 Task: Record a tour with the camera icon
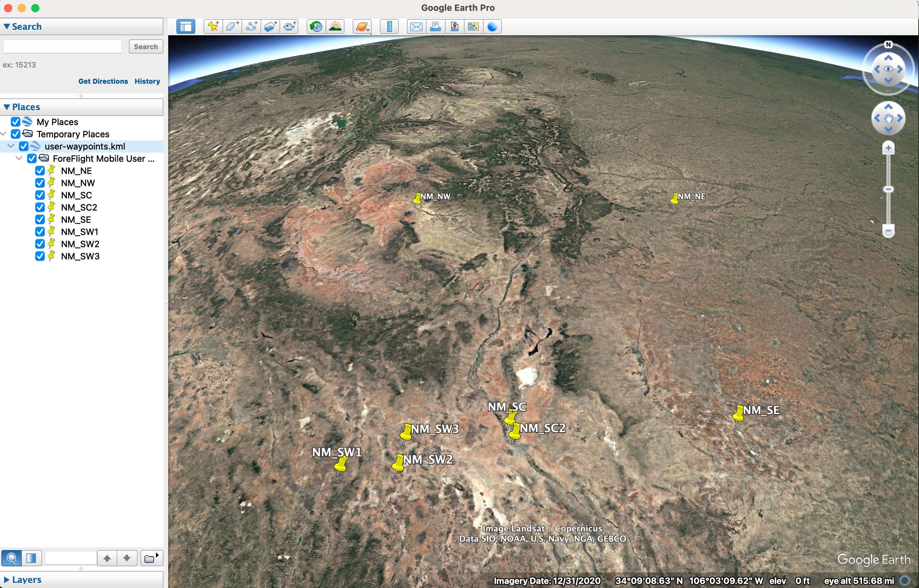[289, 26]
